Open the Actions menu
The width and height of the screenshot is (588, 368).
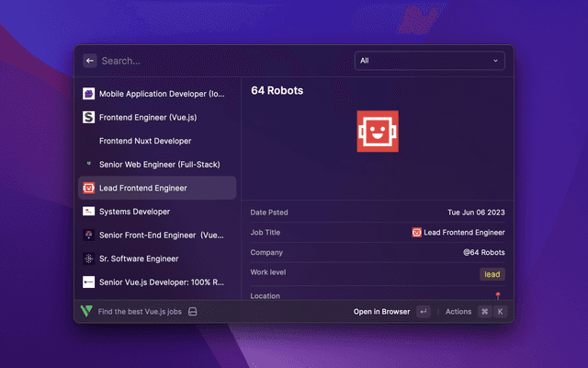(x=458, y=312)
